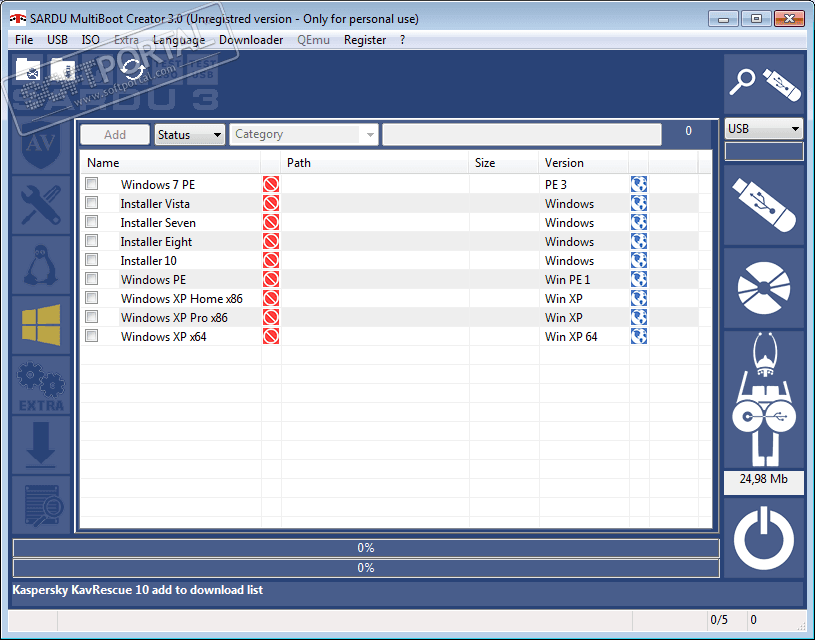Click globe download icon for Installer Eight
Screen dimensions: 815x640
pos(639,241)
